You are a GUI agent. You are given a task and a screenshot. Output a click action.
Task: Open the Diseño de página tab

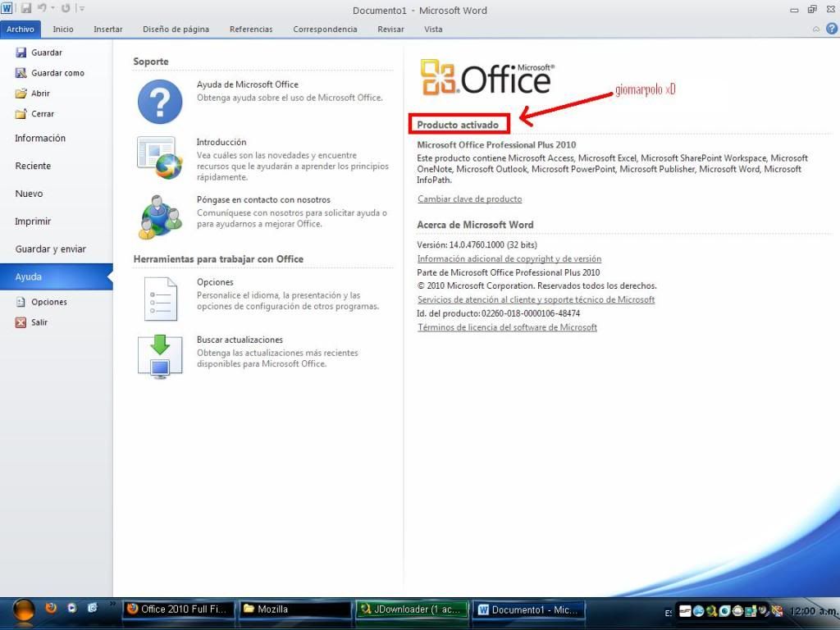[176, 29]
